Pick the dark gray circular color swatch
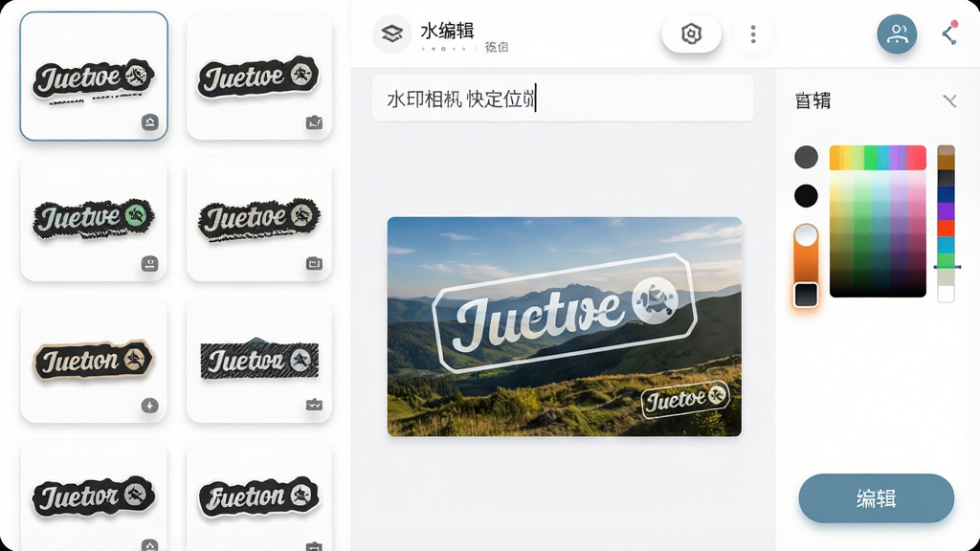 [x=806, y=157]
